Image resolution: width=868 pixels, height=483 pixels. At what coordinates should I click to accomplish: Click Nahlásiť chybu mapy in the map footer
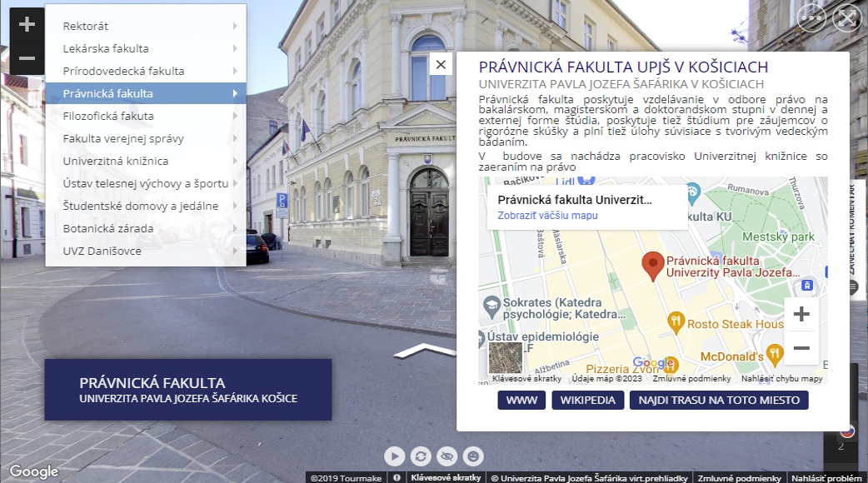tap(782, 378)
